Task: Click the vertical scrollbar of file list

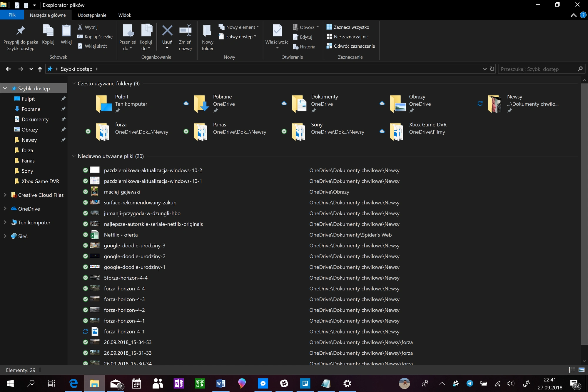Action: [x=584, y=213]
